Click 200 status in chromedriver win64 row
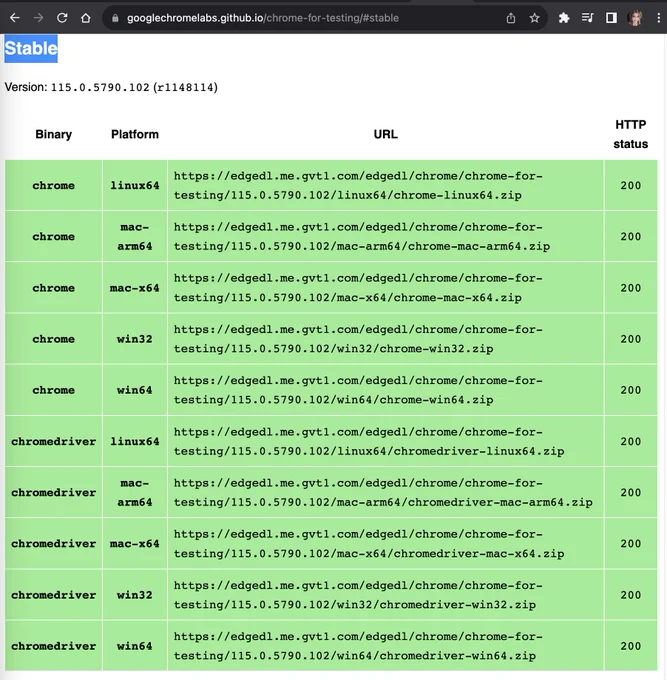The width and height of the screenshot is (667, 680). [631, 646]
